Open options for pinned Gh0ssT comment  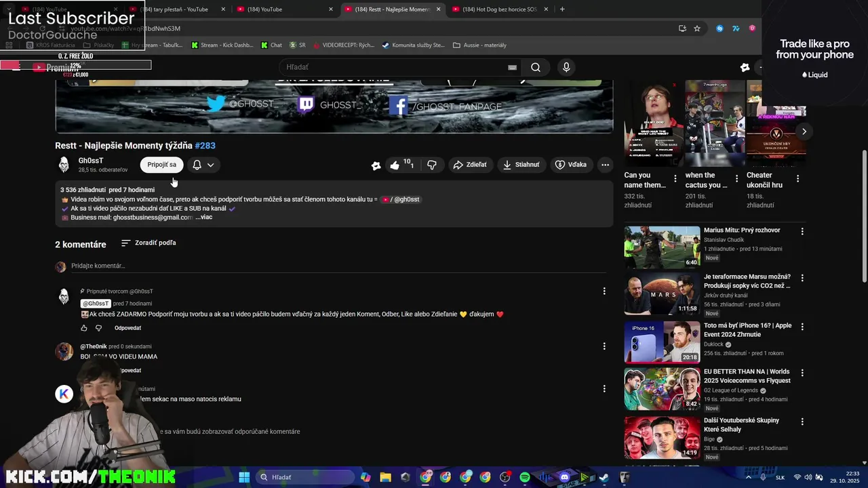click(604, 291)
